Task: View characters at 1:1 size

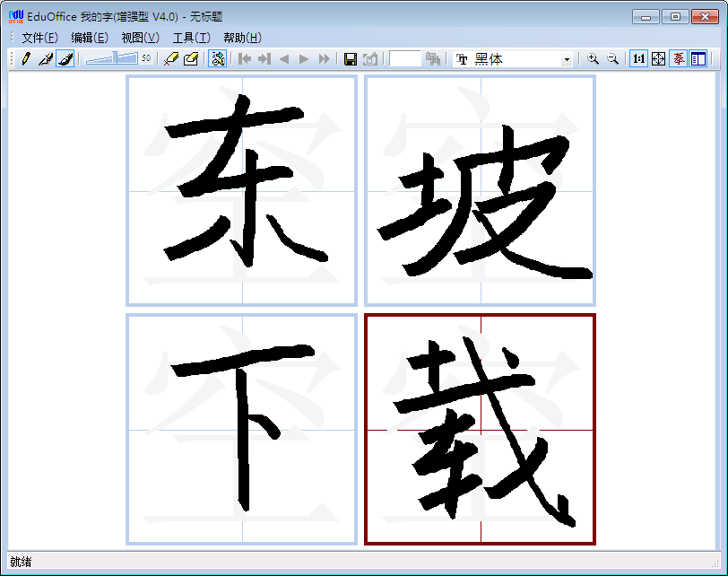Action: coord(637,58)
